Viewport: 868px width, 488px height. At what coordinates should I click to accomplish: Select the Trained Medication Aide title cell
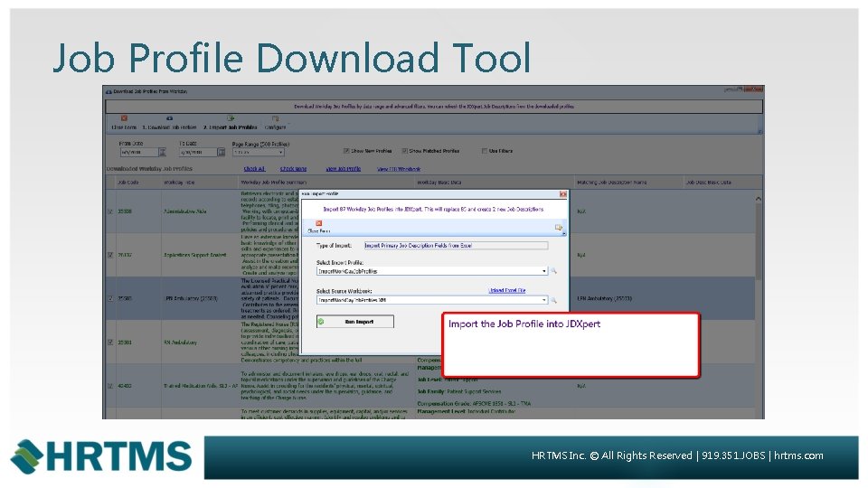pos(200,386)
